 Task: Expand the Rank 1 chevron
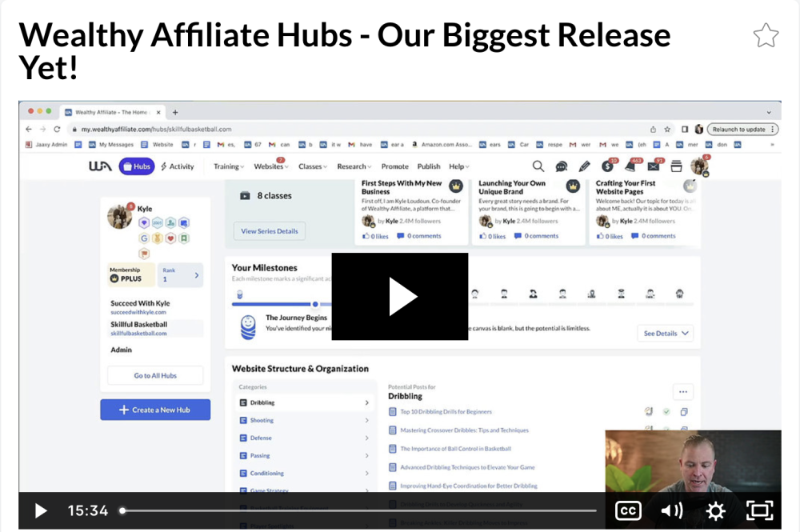[x=197, y=275]
